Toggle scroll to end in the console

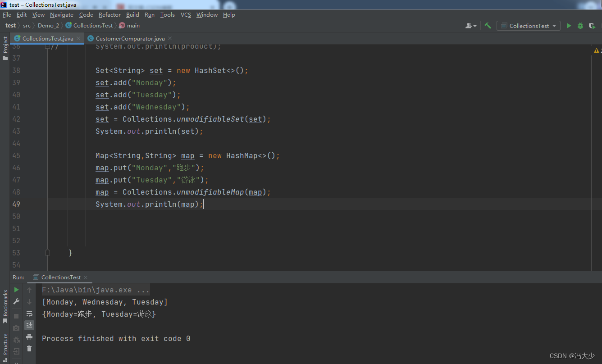coord(29,325)
